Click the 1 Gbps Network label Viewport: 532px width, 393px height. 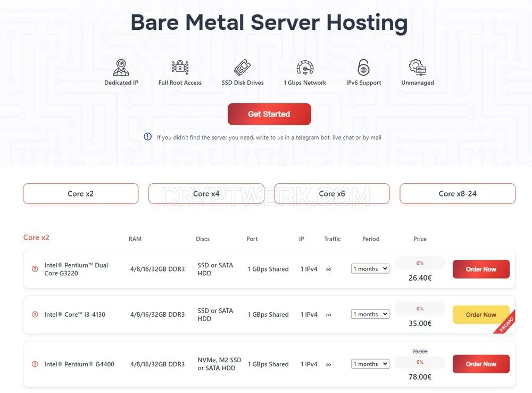click(x=305, y=83)
